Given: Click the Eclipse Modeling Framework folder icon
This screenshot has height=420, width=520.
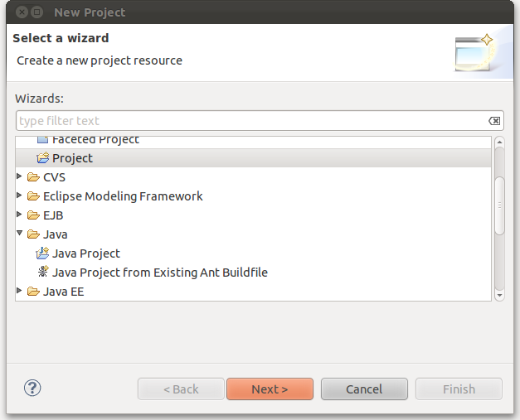Looking at the screenshot, I should pos(33,196).
